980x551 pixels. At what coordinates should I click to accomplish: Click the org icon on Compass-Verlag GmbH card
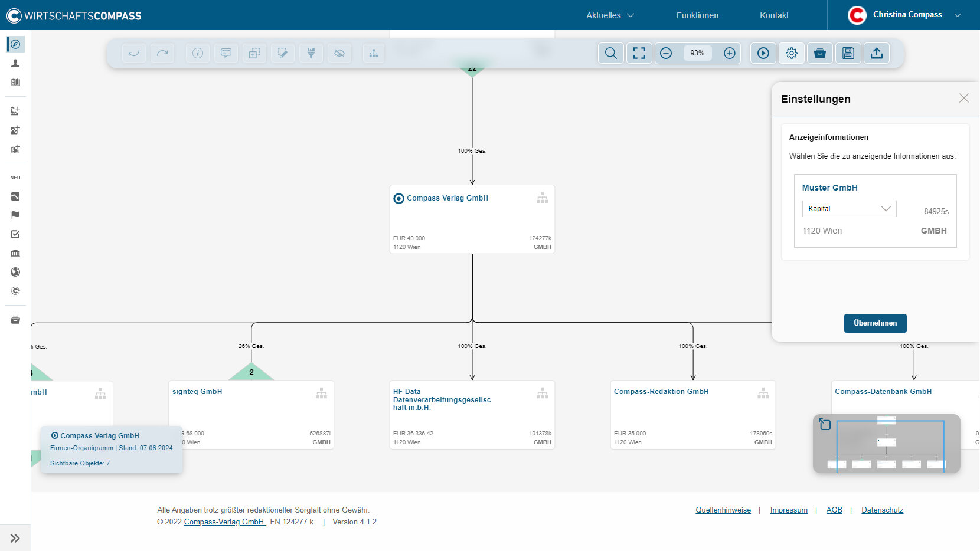[x=542, y=198]
